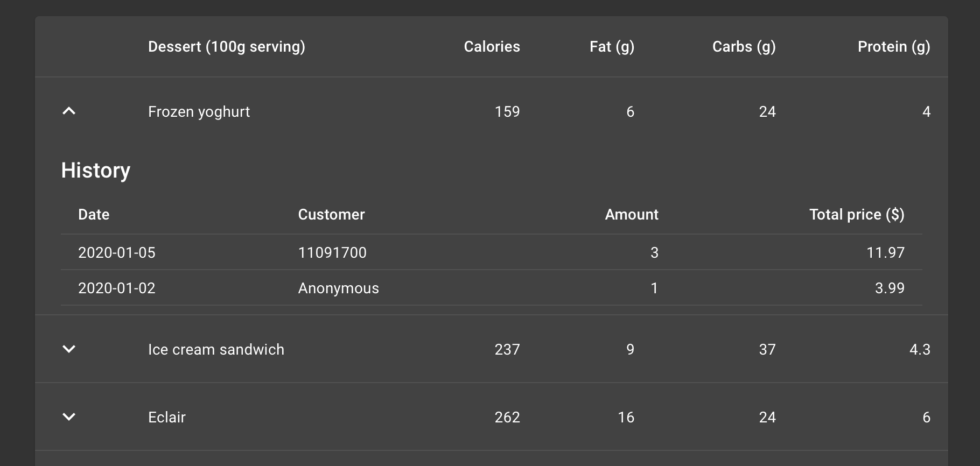Click the History section heading
Viewport: 980px width, 466px height.
95,170
